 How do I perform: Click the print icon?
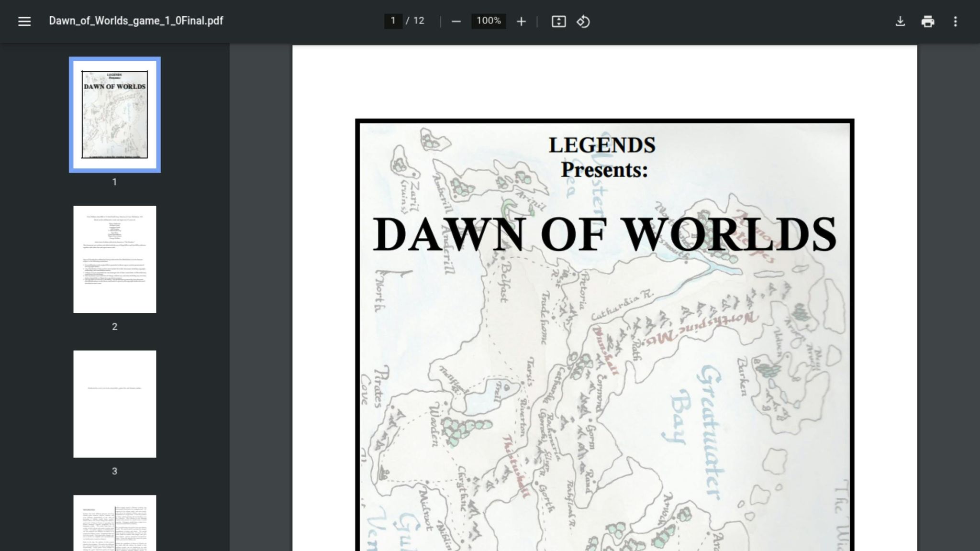(x=928, y=22)
